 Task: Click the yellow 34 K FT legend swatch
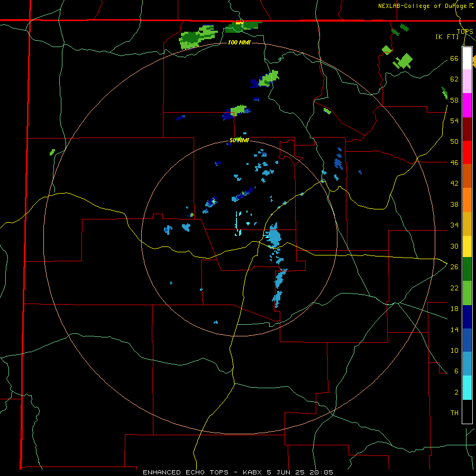point(467,246)
